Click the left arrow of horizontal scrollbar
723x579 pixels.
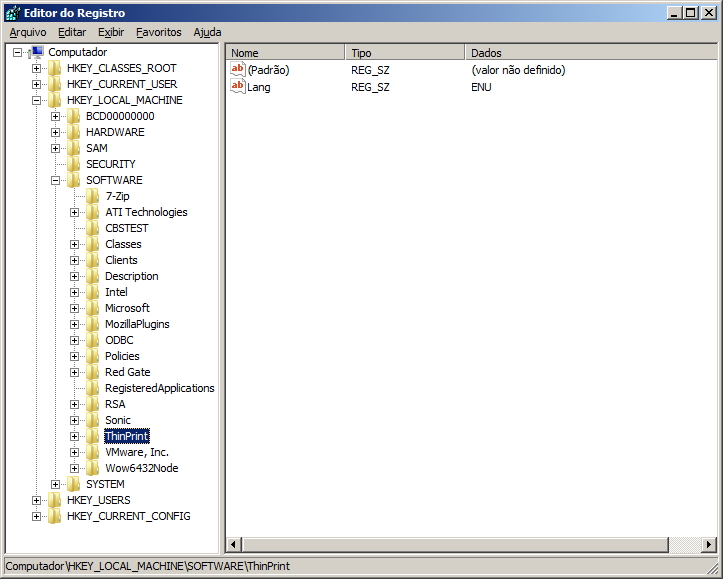pos(233,544)
